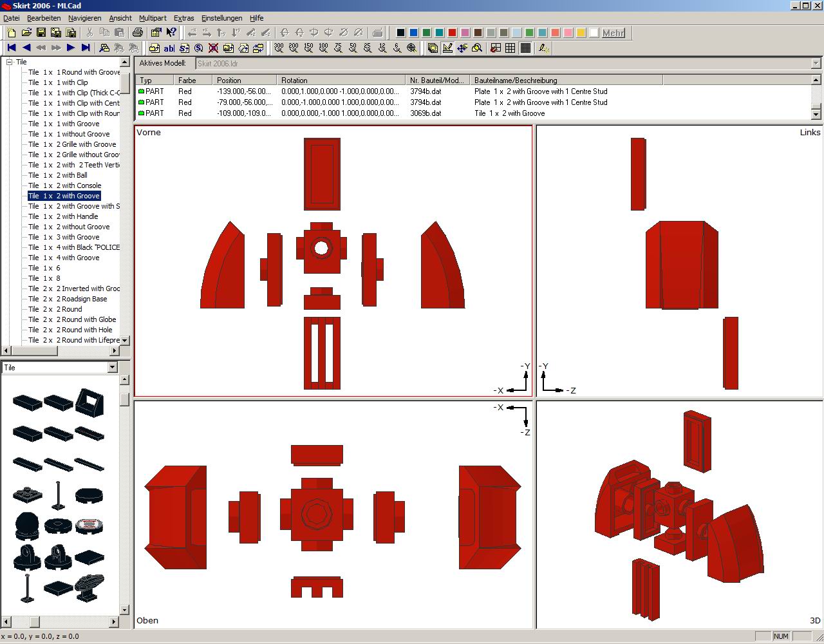
Task: Click the Mehr colors button
Action: point(613,33)
